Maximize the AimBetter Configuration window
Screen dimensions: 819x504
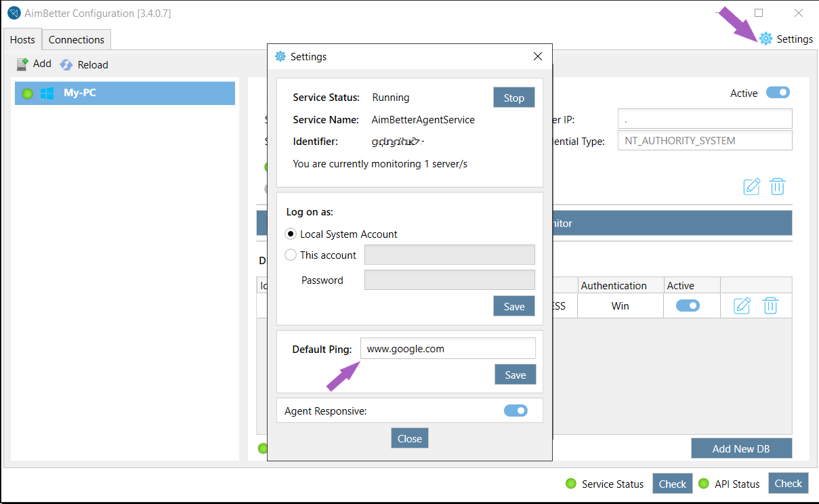click(759, 13)
